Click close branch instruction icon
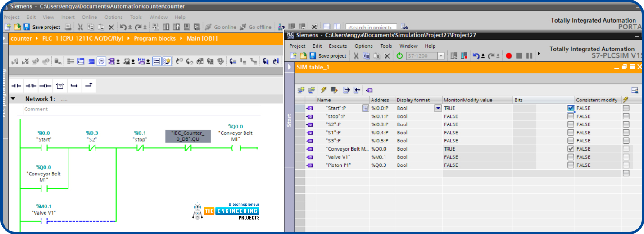This screenshot has width=644, height=234. [x=88, y=85]
